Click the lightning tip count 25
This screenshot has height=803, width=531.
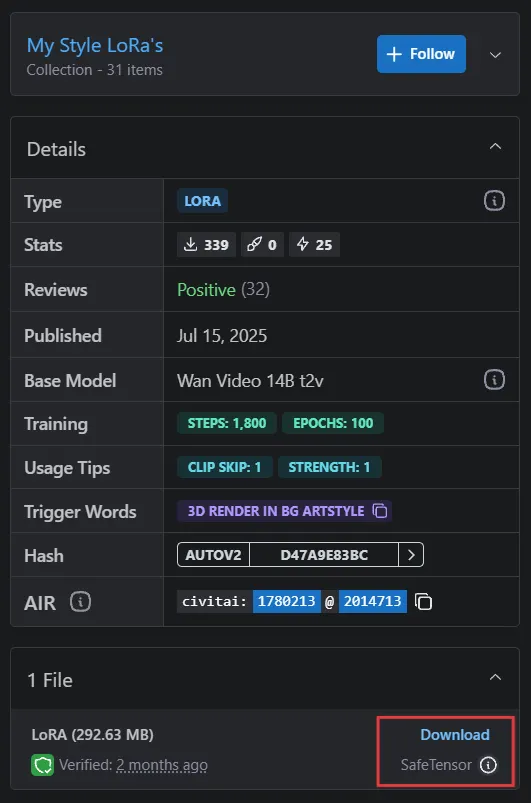coord(314,245)
